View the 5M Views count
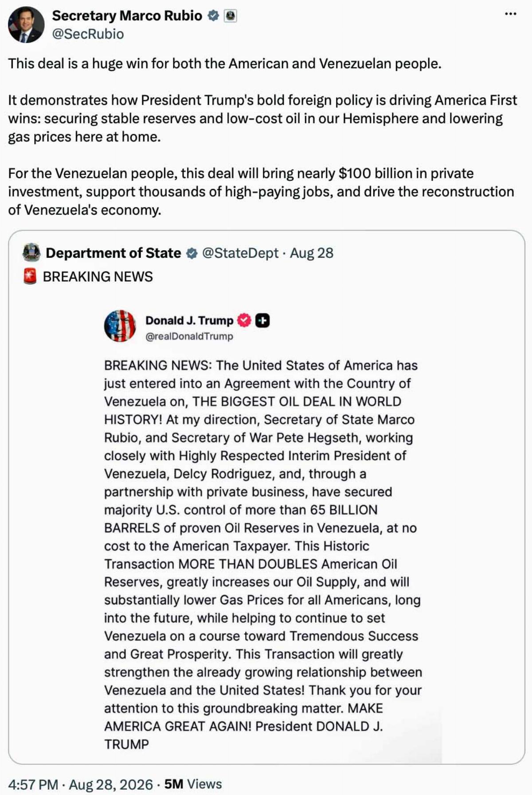The image size is (532, 795). coord(193,784)
